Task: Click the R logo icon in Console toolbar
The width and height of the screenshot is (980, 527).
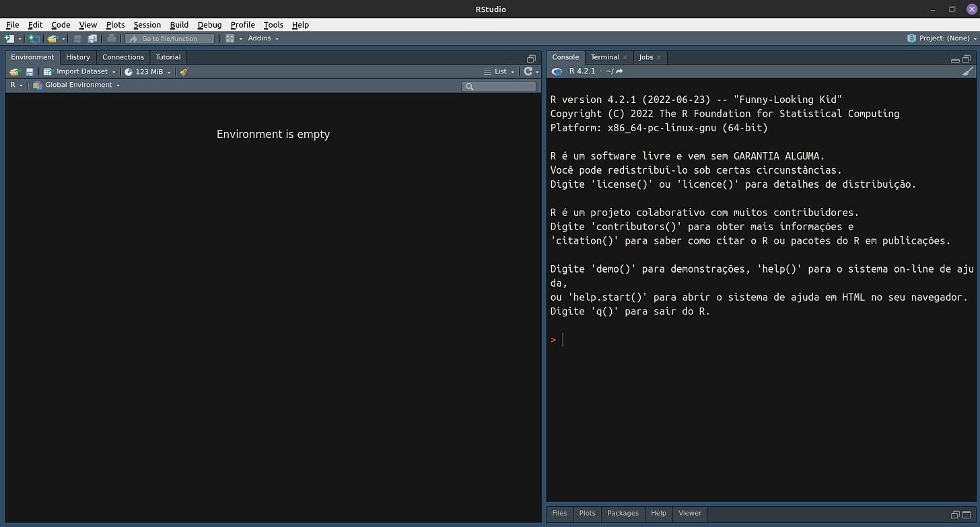Action: 557,71
